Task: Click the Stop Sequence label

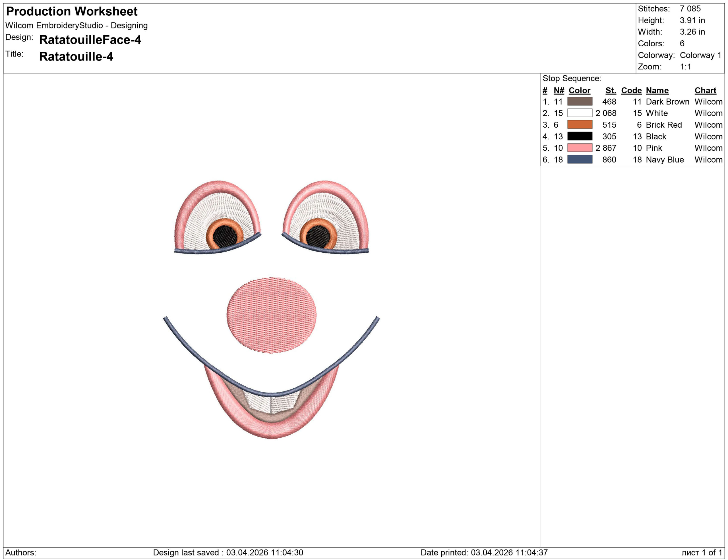Action: pos(572,79)
